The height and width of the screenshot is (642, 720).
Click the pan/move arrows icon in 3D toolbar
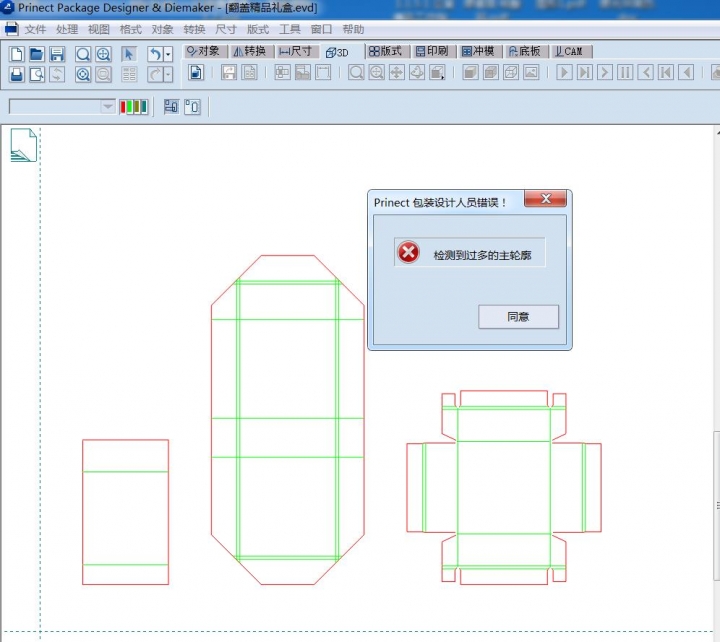396,72
